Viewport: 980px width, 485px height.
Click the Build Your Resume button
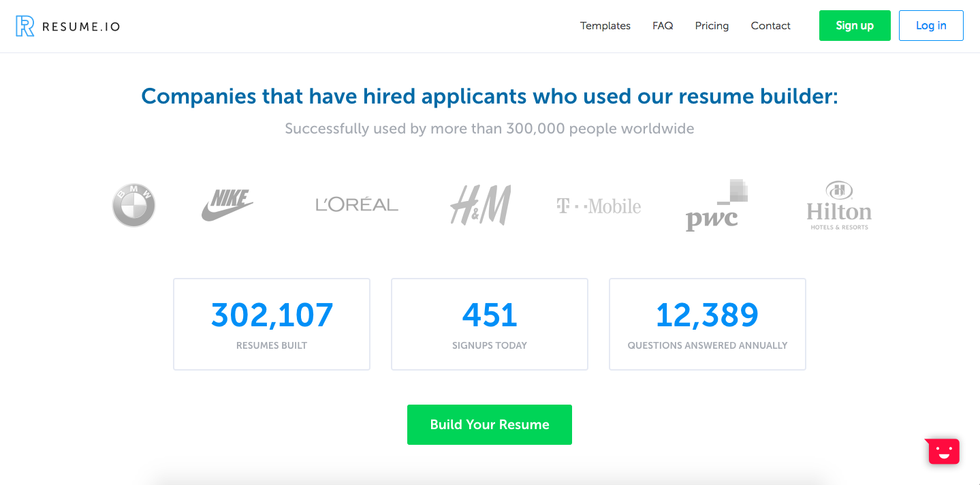pos(490,424)
